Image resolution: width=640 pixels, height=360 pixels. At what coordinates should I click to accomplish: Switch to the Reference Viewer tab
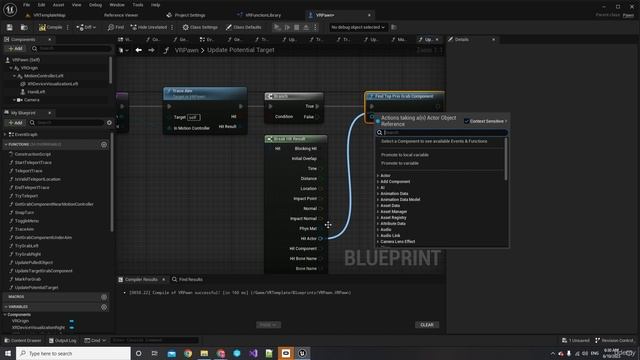[x=121, y=15]
